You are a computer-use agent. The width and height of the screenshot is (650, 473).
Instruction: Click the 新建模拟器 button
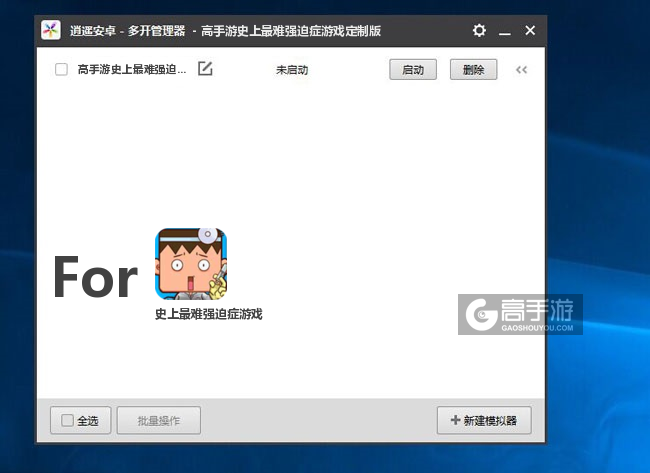(x=484, y=420)
